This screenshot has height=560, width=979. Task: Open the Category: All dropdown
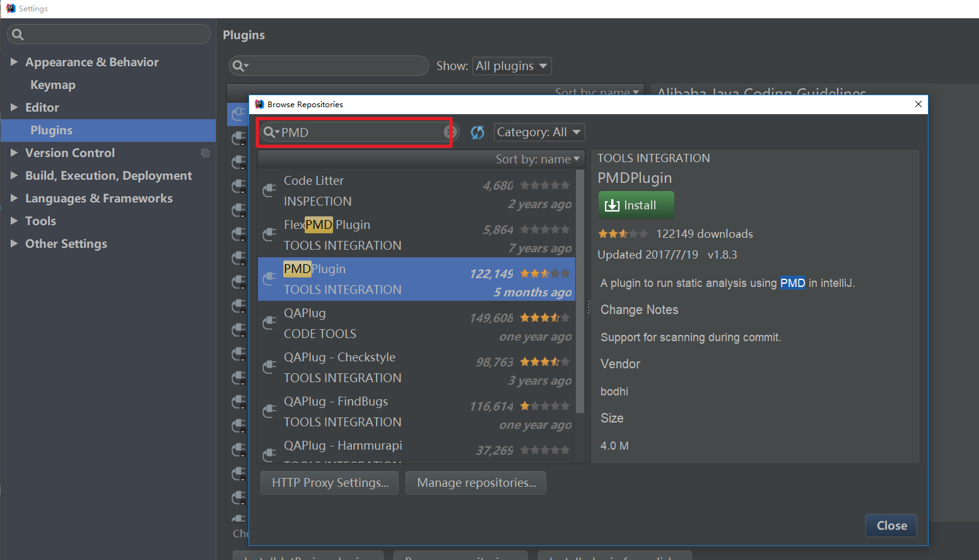pos(539,132)
